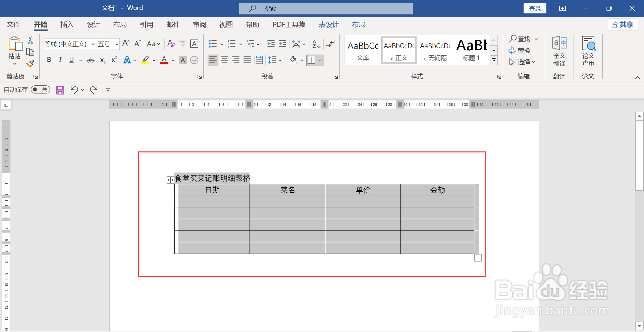Viewport: 644px width, 332px height.
Task: Toggle italic formatting
Action: pos(60,60)
